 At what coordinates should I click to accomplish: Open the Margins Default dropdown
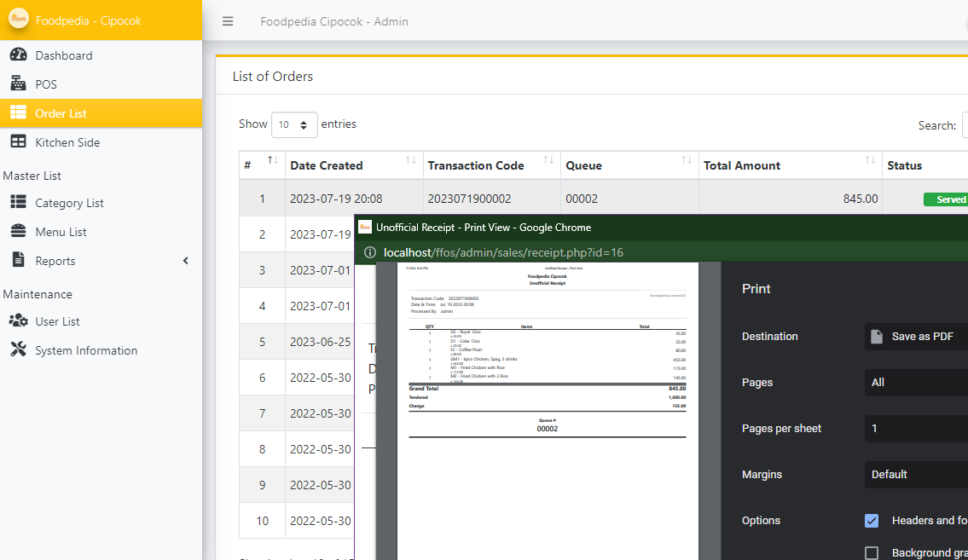pos(916,474)
